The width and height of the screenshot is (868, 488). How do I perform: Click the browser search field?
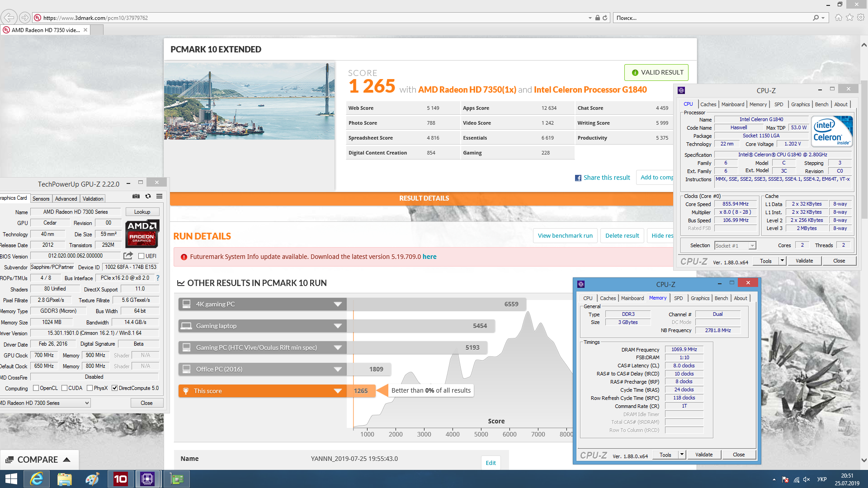714,18
